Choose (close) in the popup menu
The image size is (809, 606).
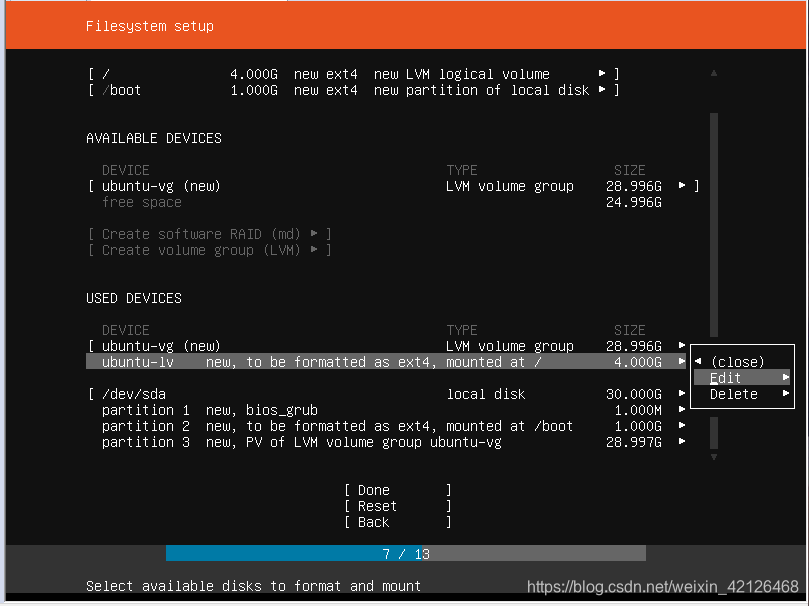(x=737, y=362)
